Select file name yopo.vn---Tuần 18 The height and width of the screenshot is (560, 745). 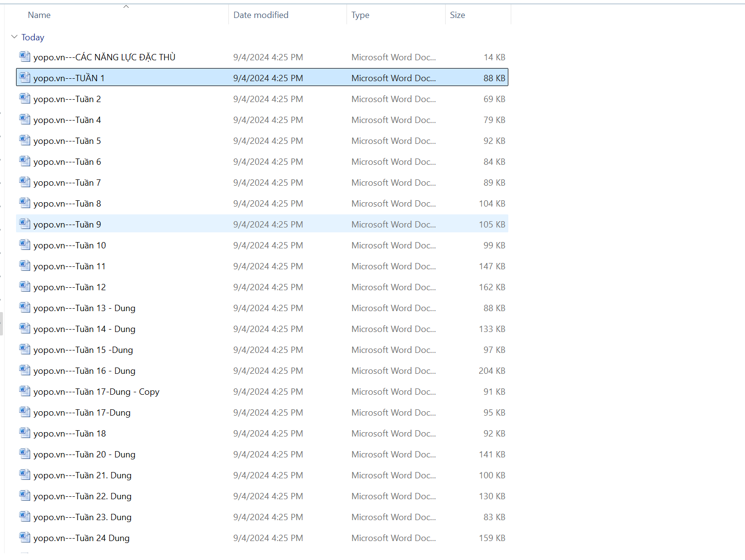69,434
